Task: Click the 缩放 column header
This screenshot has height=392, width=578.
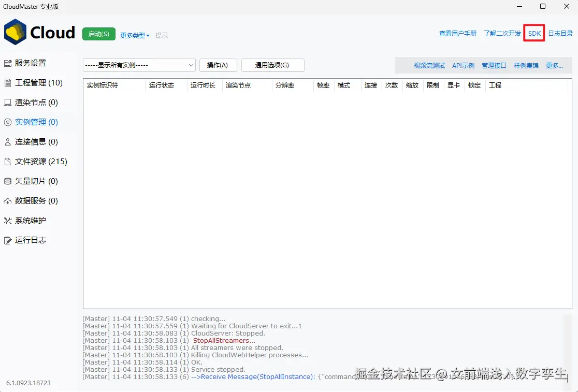Action: (x=412, y=85)
